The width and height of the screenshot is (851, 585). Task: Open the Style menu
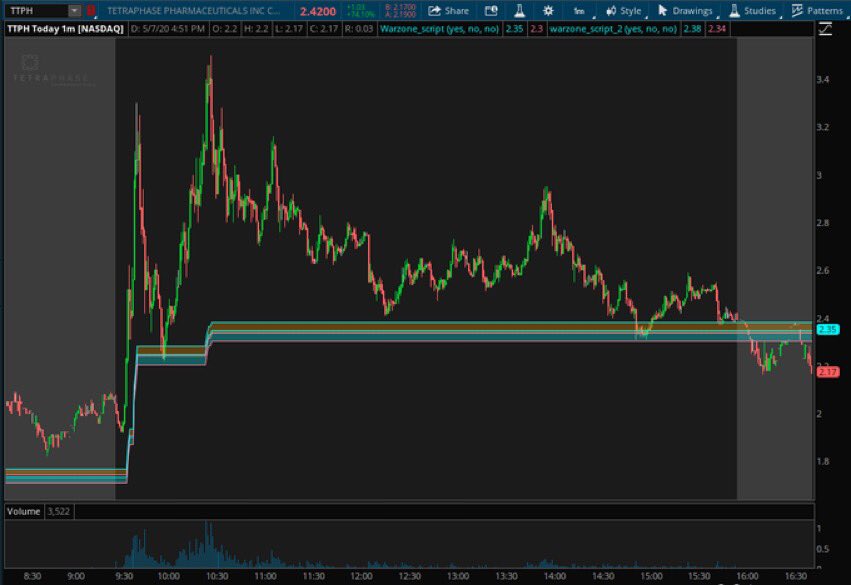point(624,11)
